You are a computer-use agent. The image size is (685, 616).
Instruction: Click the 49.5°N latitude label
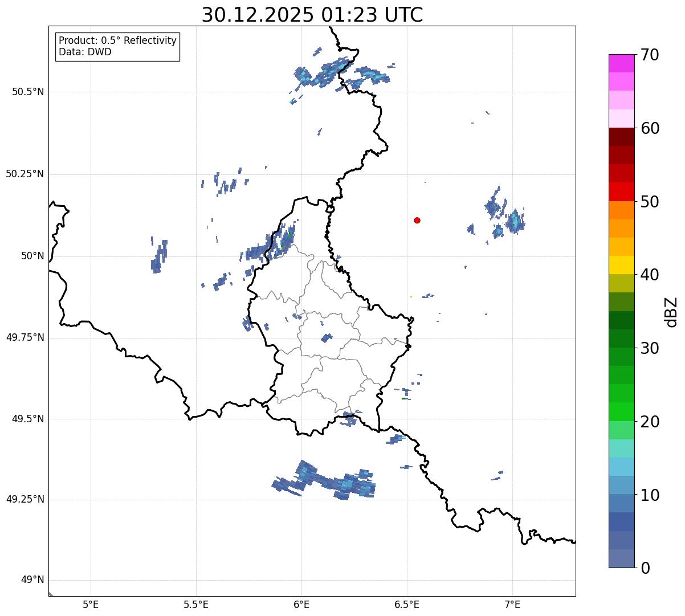28,419
